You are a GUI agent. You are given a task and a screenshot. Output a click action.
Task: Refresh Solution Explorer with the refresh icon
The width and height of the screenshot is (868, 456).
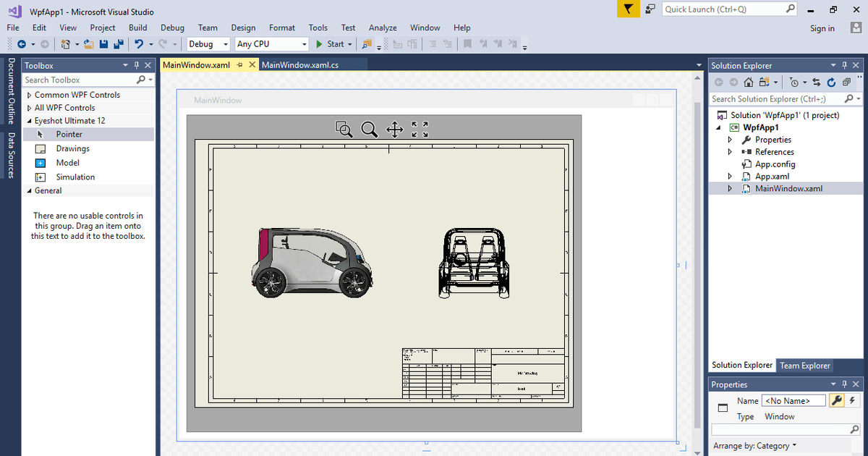pos(830,82)
